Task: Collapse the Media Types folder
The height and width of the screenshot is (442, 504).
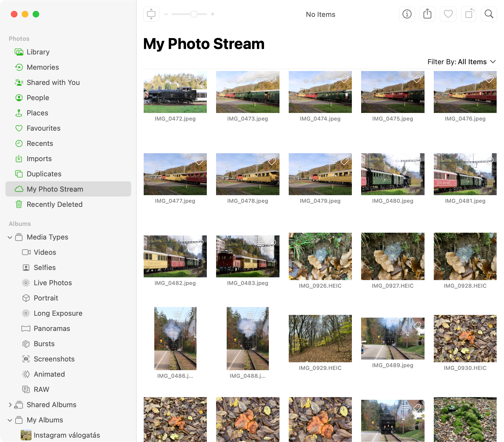Action: pyautogui.click(x=10, y=237)
